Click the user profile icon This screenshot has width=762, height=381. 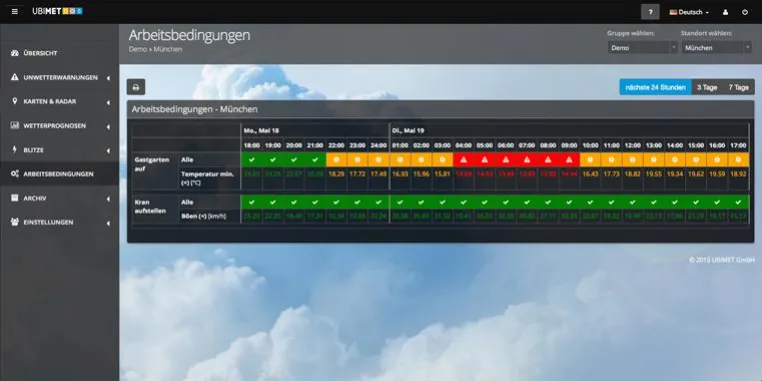tap(726, 12)
